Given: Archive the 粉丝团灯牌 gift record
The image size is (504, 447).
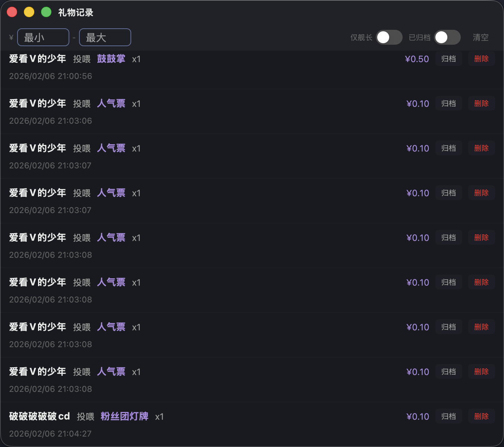Looking at the screenshot, I should point(448,416).
